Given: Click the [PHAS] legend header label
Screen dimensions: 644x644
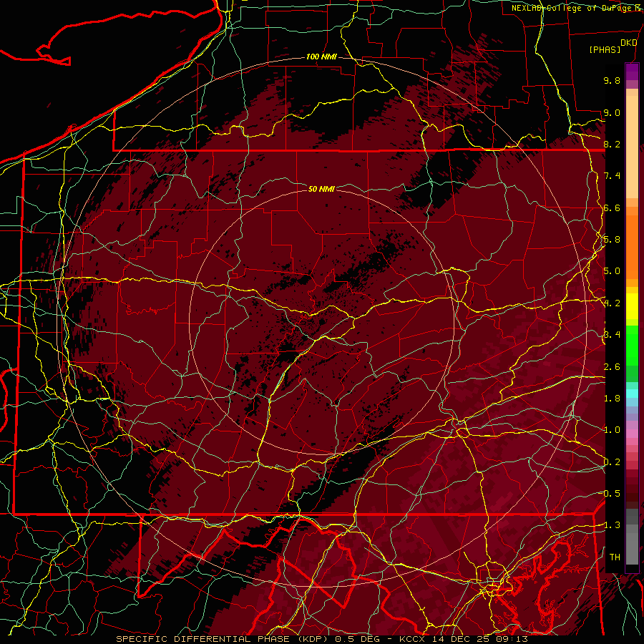Looking at the screenshot, I should 605,49.
